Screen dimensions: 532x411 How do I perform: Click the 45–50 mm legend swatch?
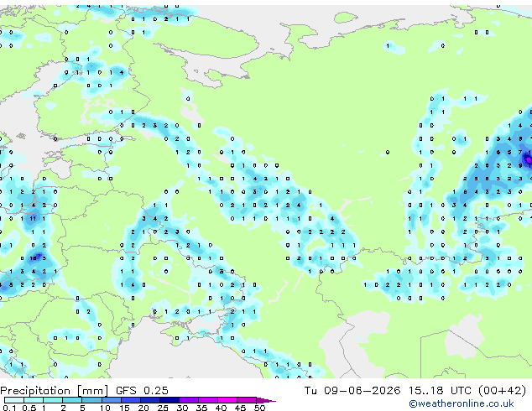(247, 400)
